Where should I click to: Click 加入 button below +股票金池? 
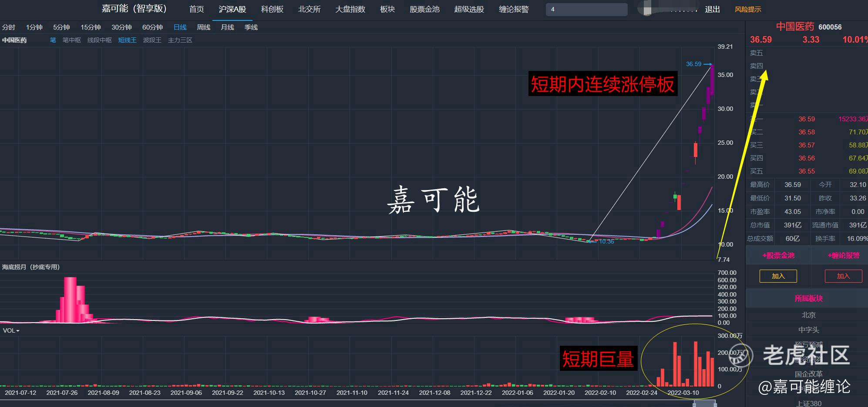click(778, 276)
